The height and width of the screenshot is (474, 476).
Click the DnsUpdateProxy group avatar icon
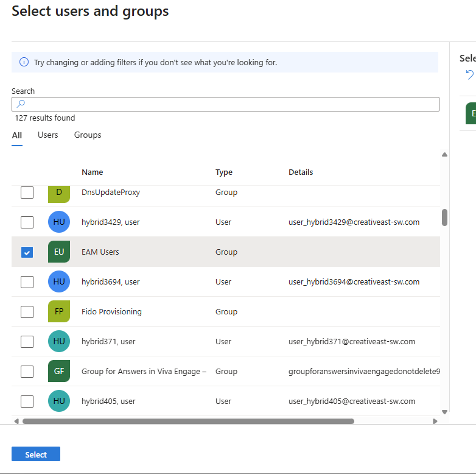point(59,193)
